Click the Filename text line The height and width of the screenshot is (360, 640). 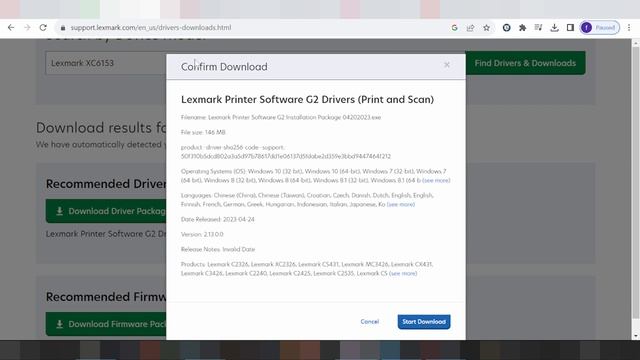click(x=281, y=118)
